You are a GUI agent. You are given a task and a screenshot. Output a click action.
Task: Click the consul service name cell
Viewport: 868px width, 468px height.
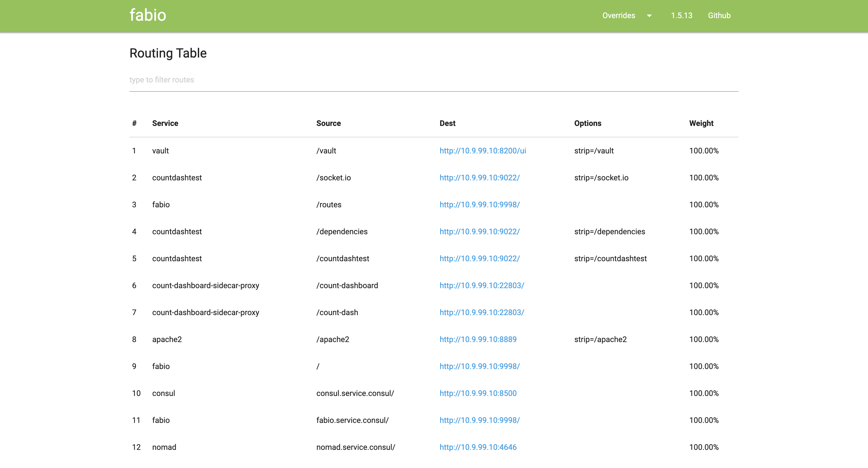click(163, 393)
